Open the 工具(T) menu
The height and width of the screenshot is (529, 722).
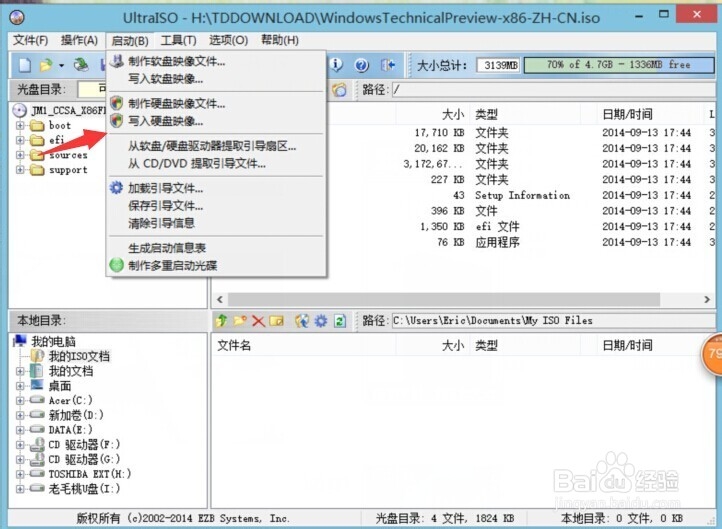[x=178, y=41]
